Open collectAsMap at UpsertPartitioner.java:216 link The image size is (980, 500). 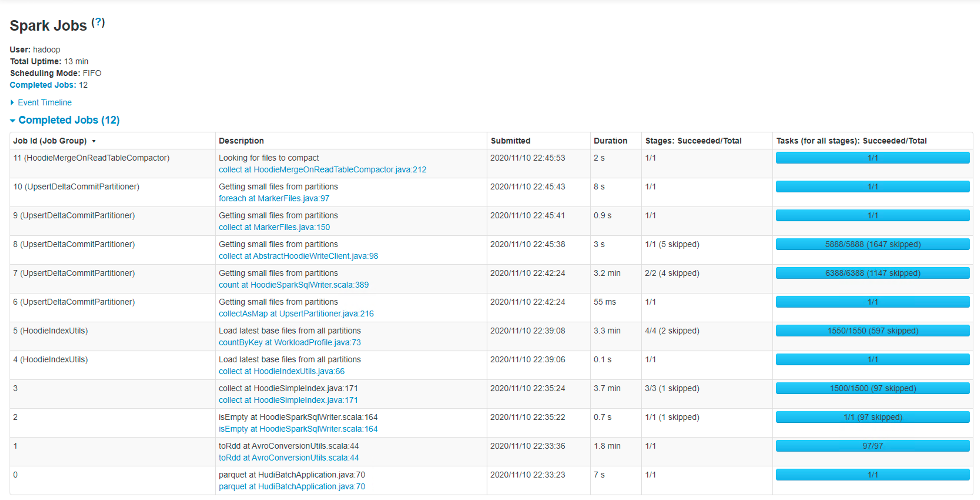pos(296,314)
